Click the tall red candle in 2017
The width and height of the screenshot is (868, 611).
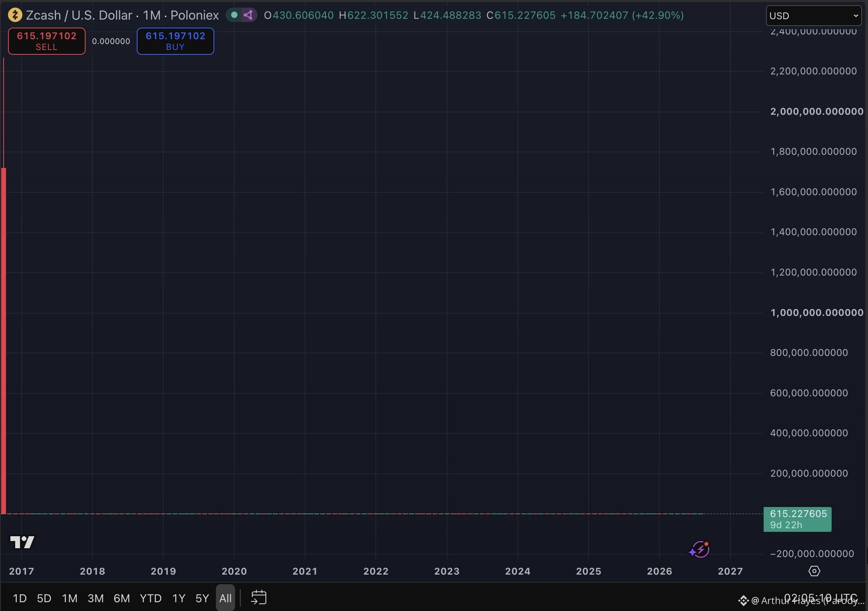[4, 340]
